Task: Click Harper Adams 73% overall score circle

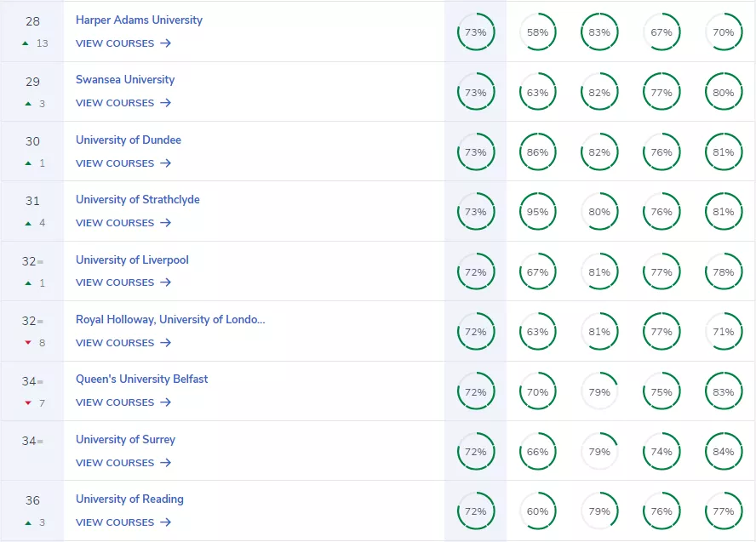Action: tap(475, 32)
